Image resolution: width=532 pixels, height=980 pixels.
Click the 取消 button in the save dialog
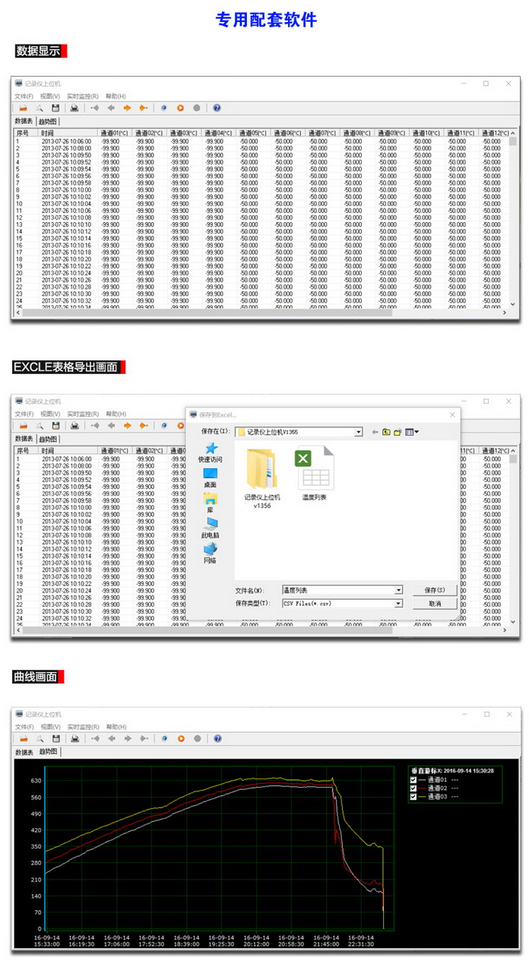click(x=435, y=603)
